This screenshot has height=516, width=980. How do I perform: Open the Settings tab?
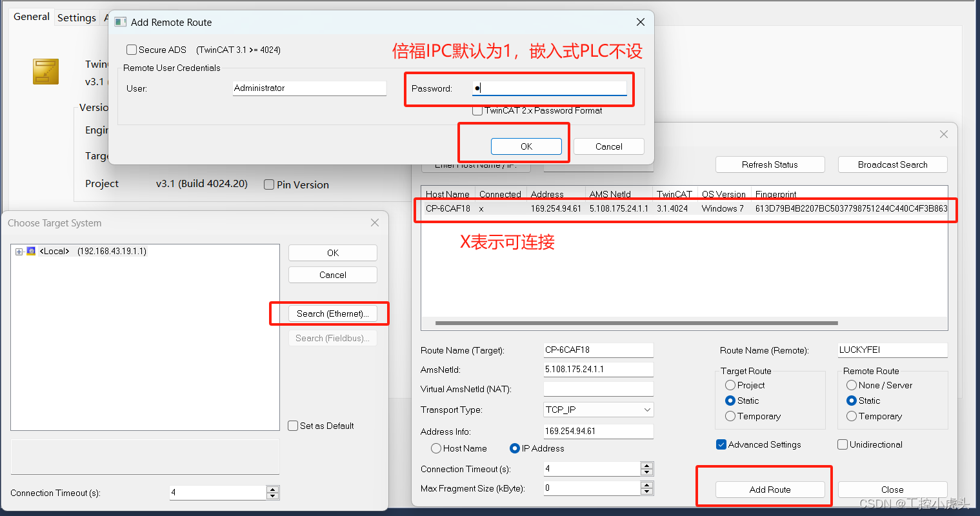pyautogui.click(x=77, y=17)
